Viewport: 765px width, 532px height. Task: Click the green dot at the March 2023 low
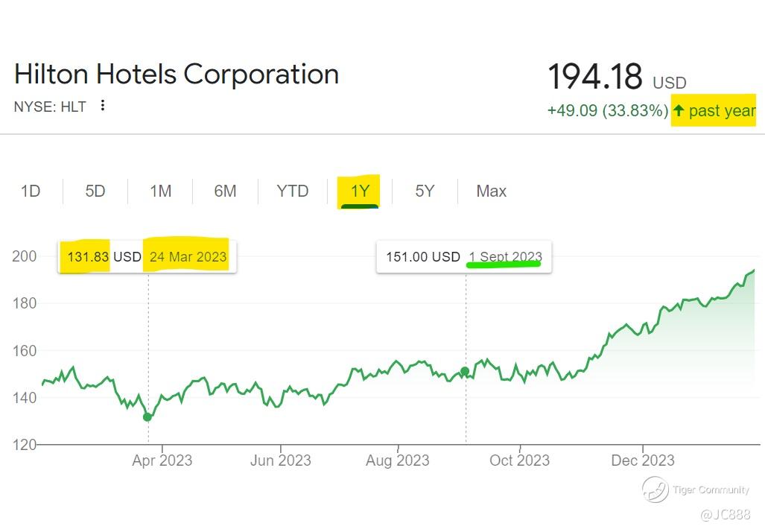pyautogui.click(x=147, y=417)
